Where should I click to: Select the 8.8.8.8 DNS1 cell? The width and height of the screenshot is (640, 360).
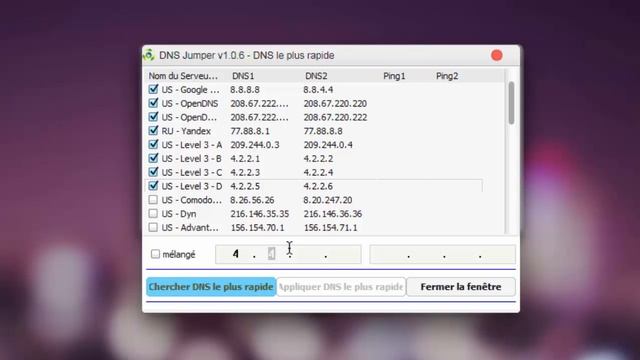[245, 89]
